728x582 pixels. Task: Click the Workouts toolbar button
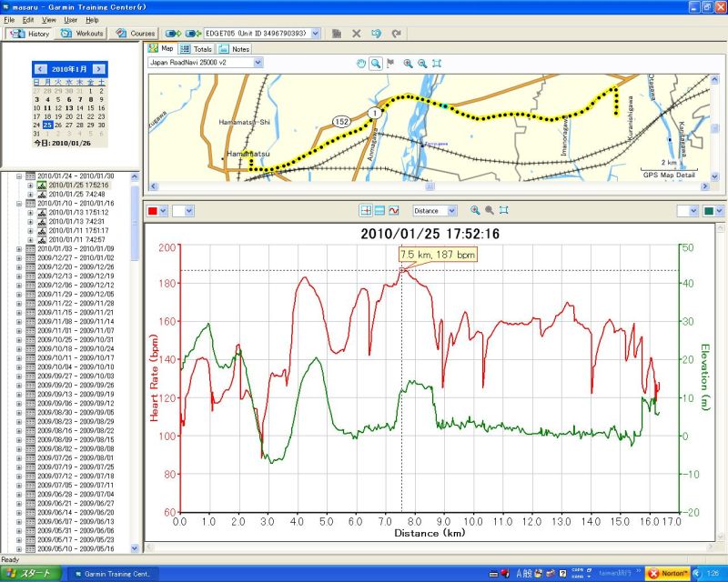(82, 34)
